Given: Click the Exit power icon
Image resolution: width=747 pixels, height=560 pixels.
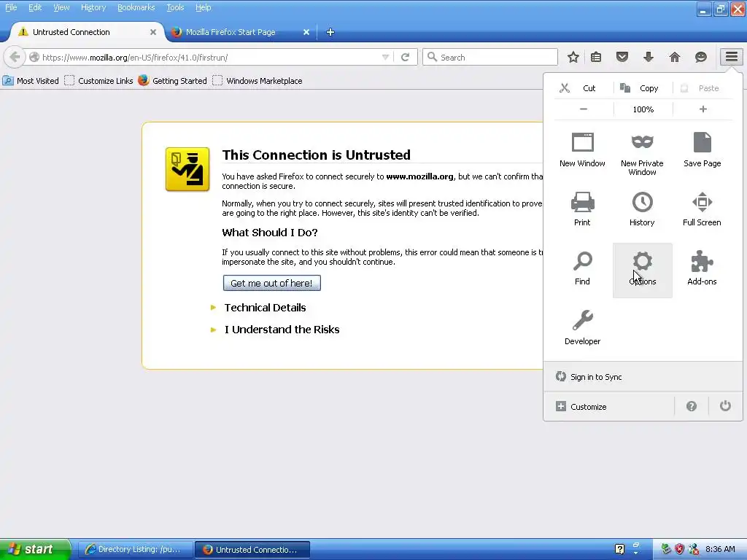Looking at the screenshot, I should coord(725,405).
